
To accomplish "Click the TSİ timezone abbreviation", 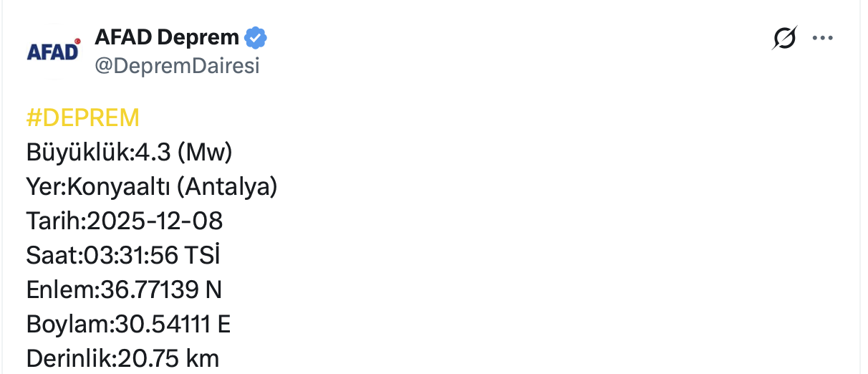I will [202, 255].
